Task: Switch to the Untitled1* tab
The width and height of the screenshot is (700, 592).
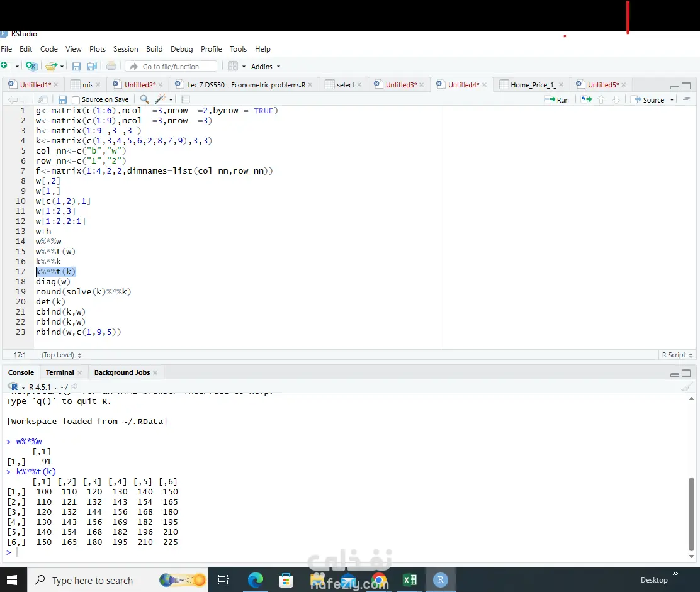Action: (35, 85)
